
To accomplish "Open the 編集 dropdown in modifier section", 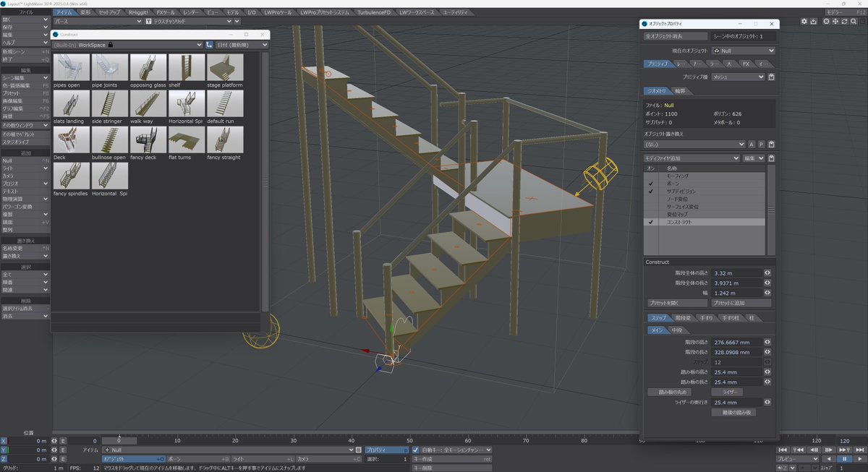I will coord(754,158).
